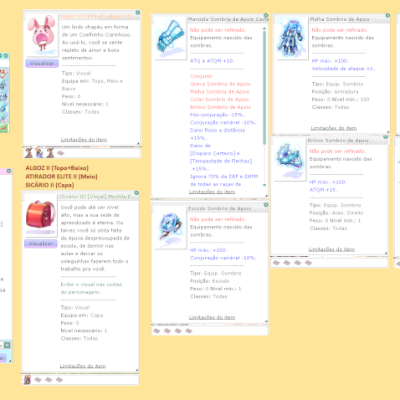Click the SICÁRIO II (Capa) caption
Image resolution: width=400 pixels, height=400 pixels.
(50, 185)
